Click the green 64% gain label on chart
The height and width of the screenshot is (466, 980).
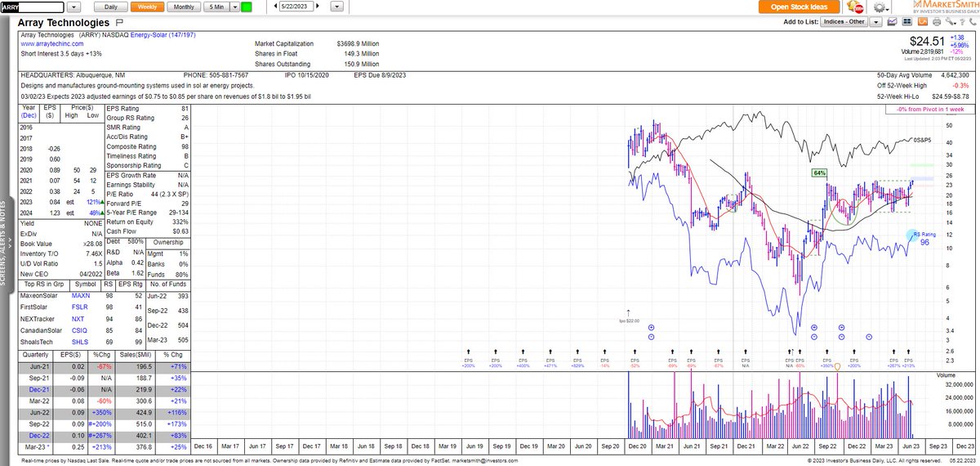(x=819, y=173)
